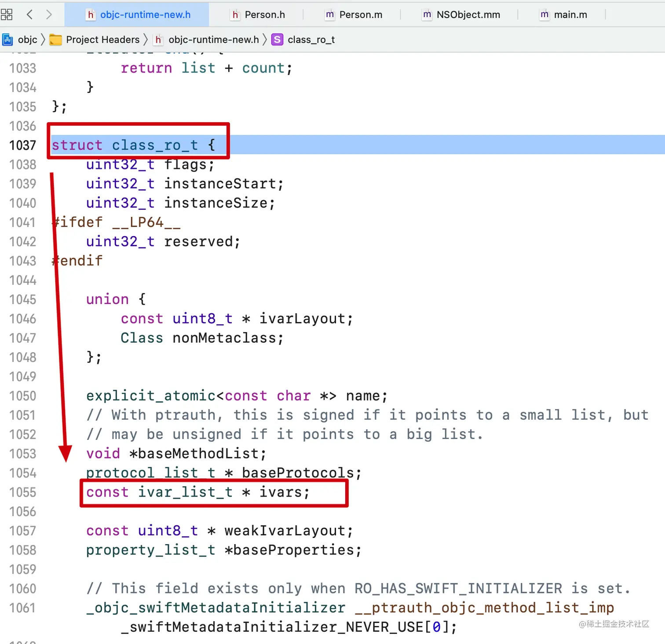This screenshot has height=644, width=665.
Task: Click 'nonMetaclass' identifier
Action: tap(224, 338)
